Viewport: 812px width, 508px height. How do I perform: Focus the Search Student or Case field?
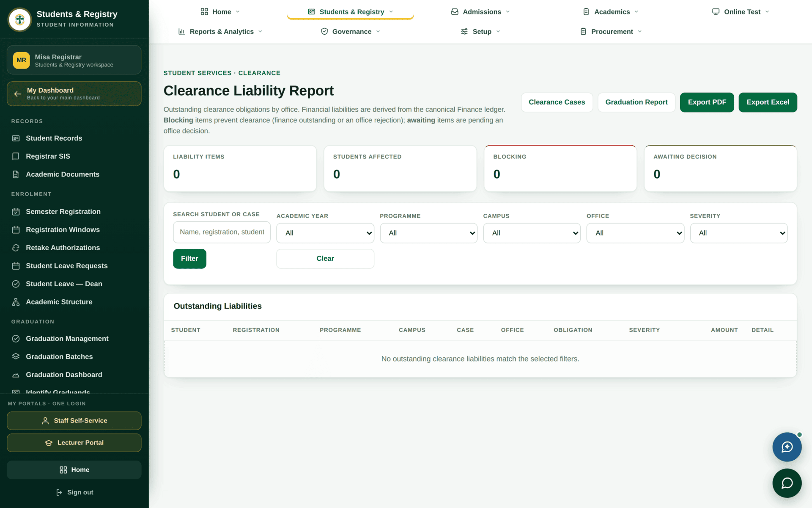[222, 232]
